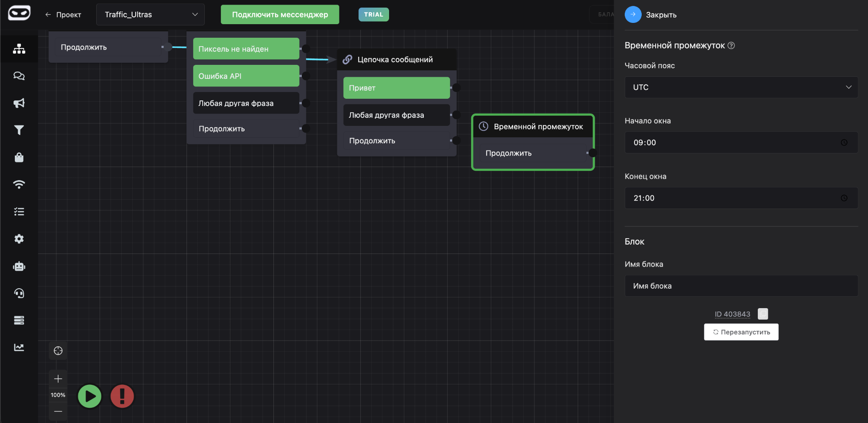Open the wifi signal icon in sidebar

[x=19, y=184]
